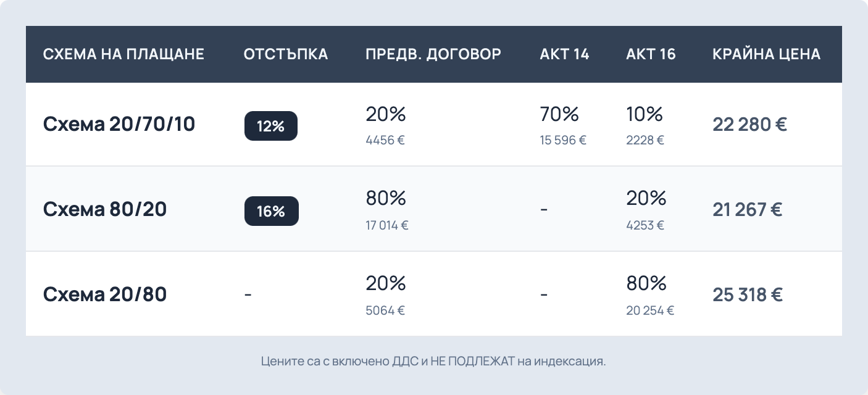Screen dimensions: 868x395
Task: Click the 20 254 € Акт 16 amount
Action: tap(650, 310)
